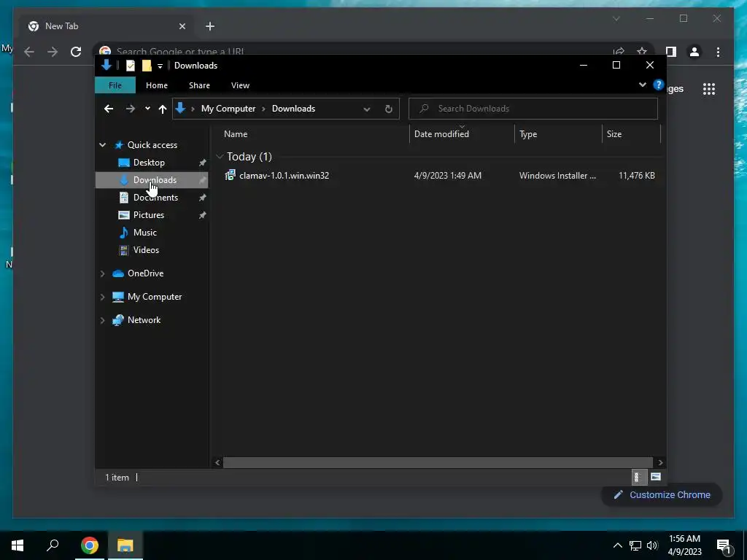
Task: Click the horizontal scrollbar right arrow
Action: (x=660, y=462)
